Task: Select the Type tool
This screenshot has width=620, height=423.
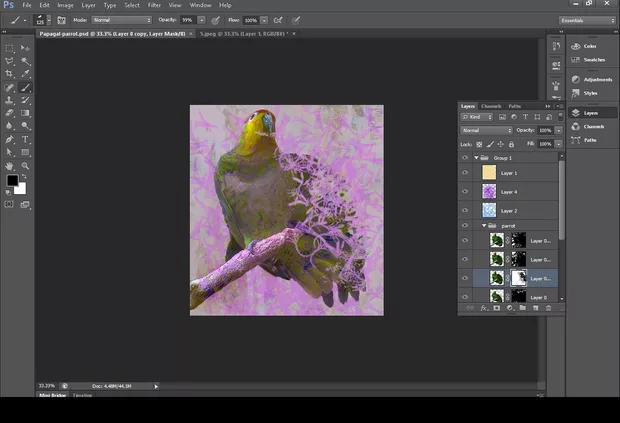Action: (25, 139)
